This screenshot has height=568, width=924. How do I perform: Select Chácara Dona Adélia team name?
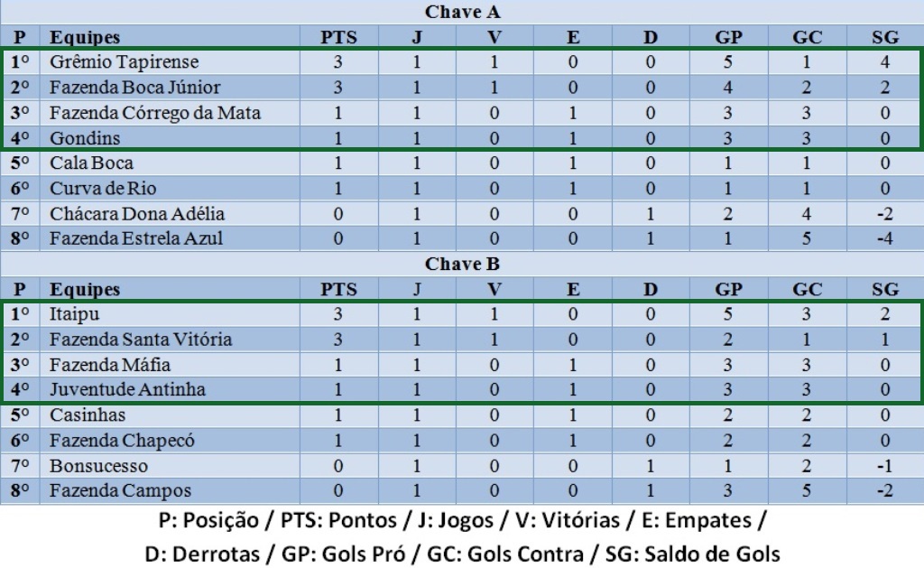(137, 214)
